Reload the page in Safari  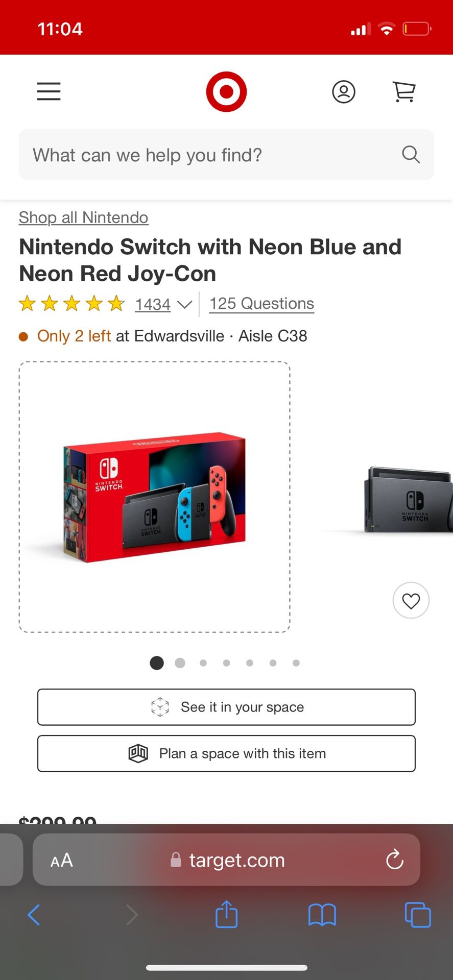[x=395, y=860]
